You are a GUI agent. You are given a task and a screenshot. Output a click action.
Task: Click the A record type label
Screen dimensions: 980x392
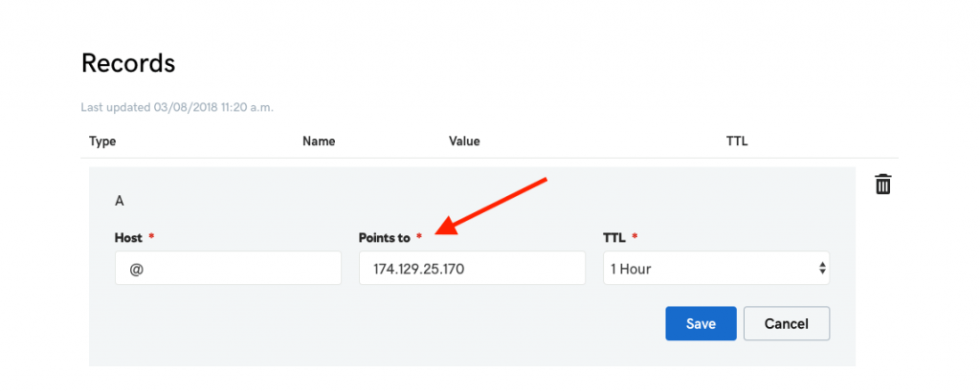point(120,201)
